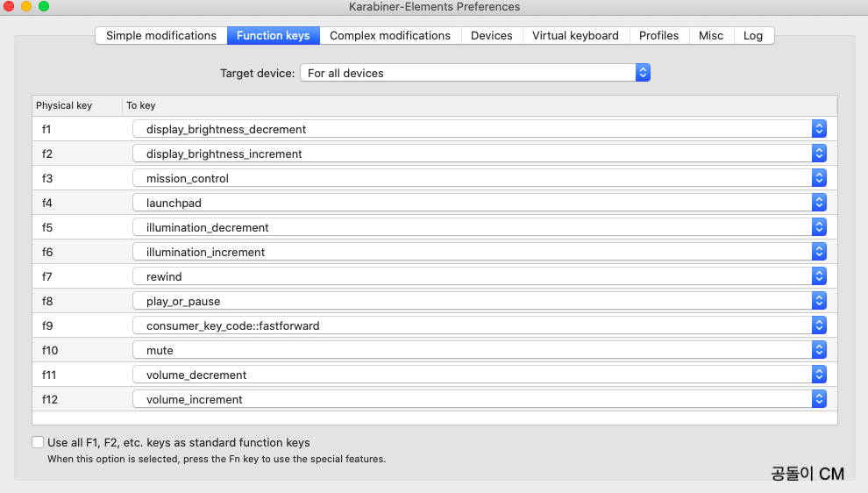Viewport: 868px width, 493px height.
Task: Click the Physical key column header
Action: pos(77,105)
